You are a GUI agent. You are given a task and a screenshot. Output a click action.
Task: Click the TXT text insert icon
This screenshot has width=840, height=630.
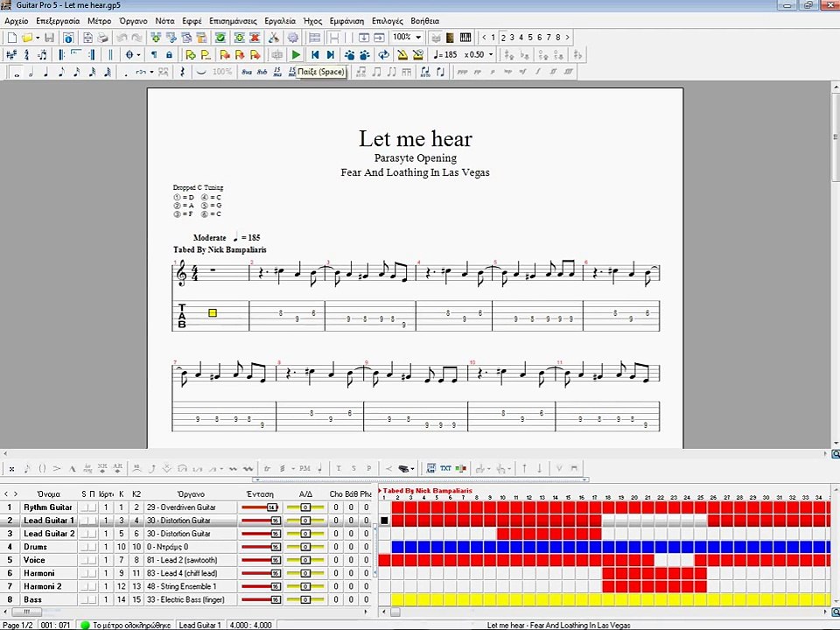445,469
